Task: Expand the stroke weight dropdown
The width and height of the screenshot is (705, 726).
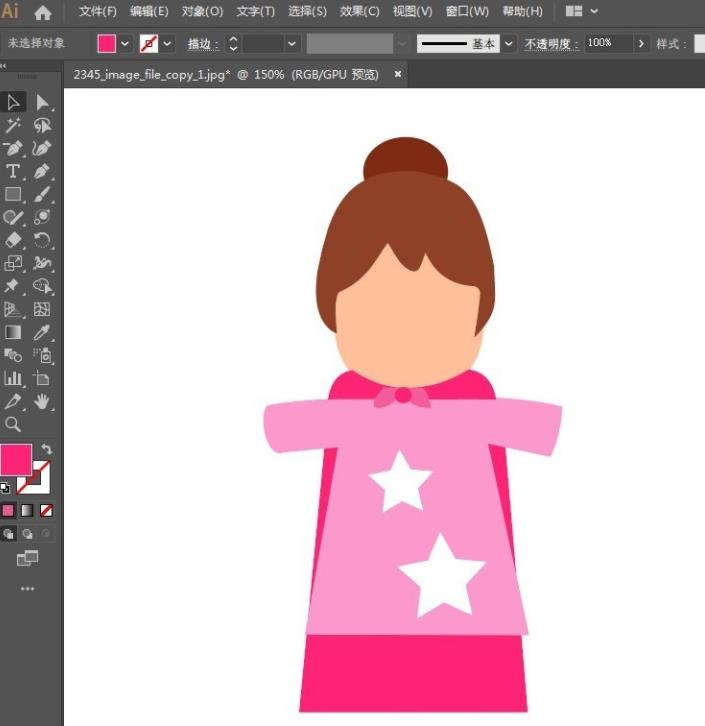Action: click(292, 44)
